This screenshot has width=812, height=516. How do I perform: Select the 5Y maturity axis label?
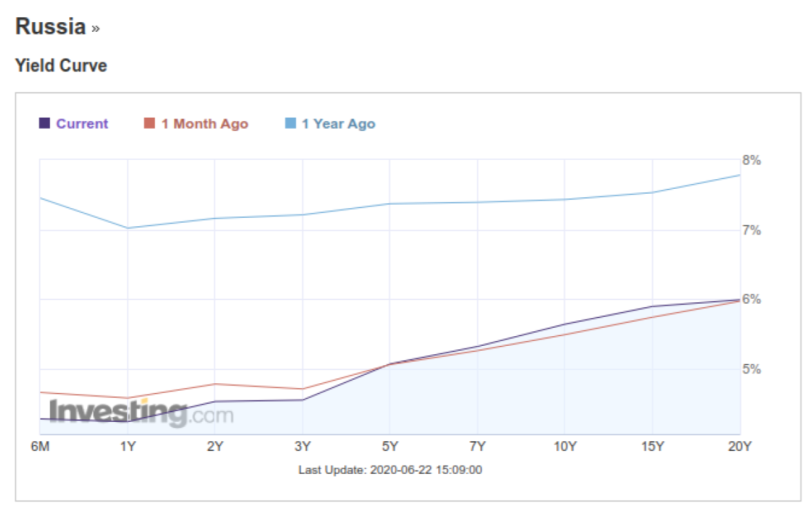click(x=390, y=447)
